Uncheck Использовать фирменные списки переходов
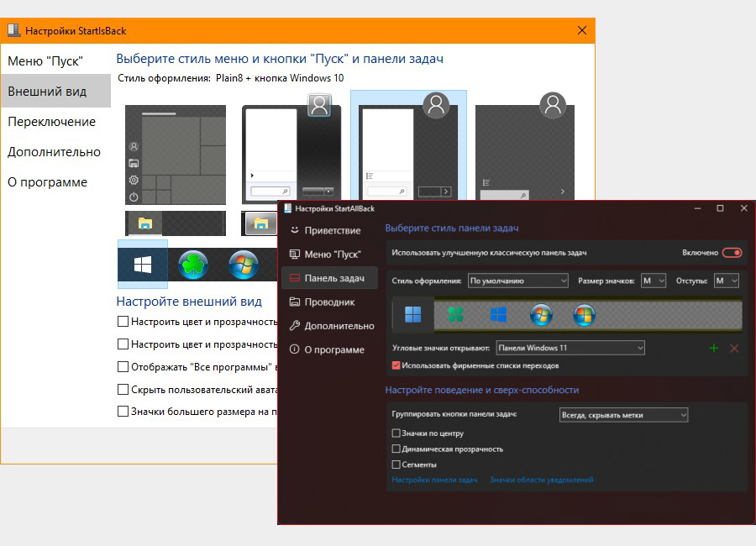 [x=396, y=365]
